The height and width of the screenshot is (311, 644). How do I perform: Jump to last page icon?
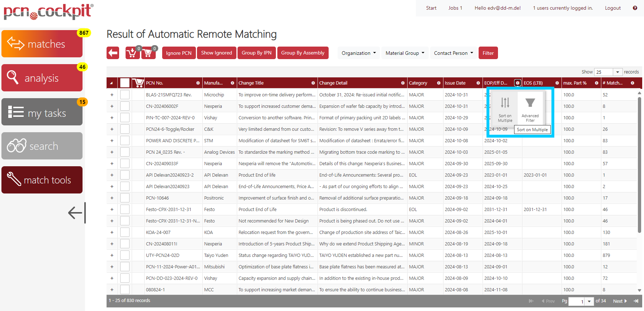coord(636,301)
